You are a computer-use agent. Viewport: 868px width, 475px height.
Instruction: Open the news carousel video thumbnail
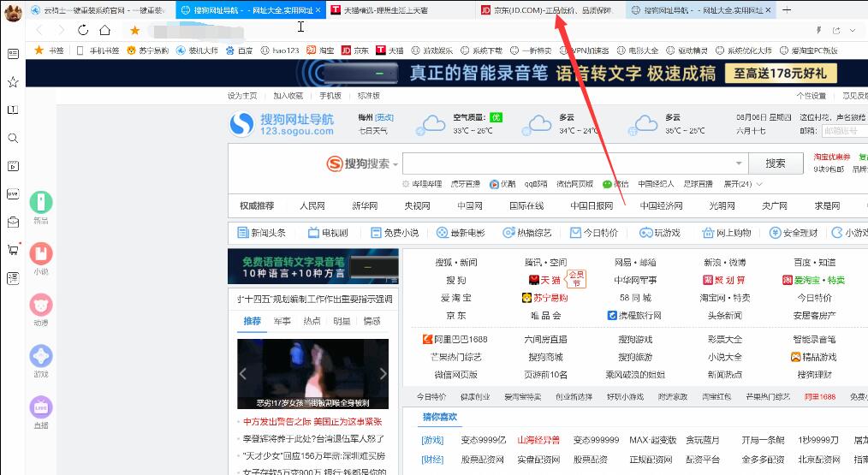pyautogui.click(x=312, y=374)
